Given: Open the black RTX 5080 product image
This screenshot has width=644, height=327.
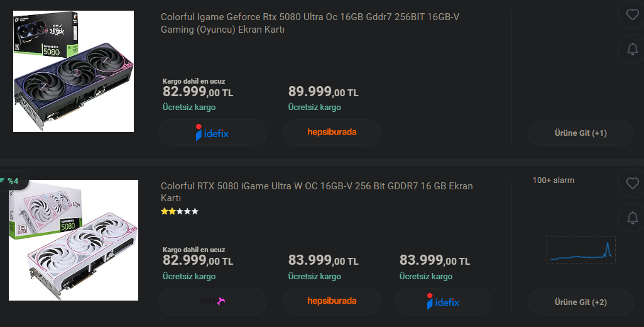Looking at the screenshot, I should click(74, 72).
